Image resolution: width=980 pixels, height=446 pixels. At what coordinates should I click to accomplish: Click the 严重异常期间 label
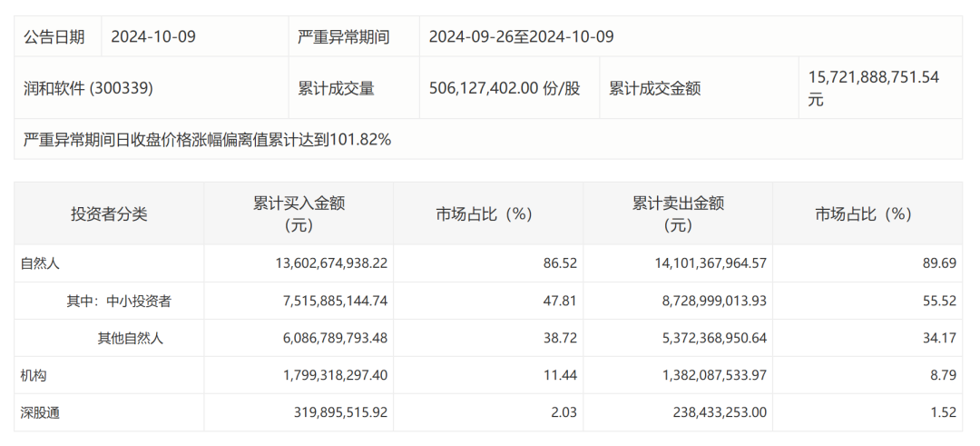pyautogui.click(x=344, y=36)
